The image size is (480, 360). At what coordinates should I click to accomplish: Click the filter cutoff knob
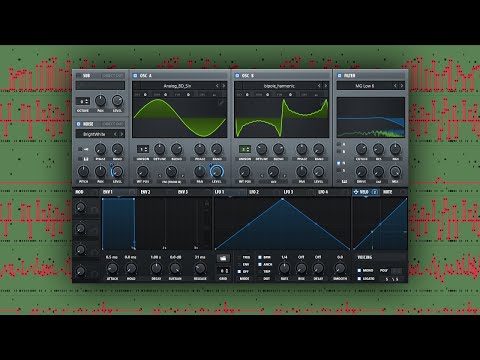[x=361, y=149]
